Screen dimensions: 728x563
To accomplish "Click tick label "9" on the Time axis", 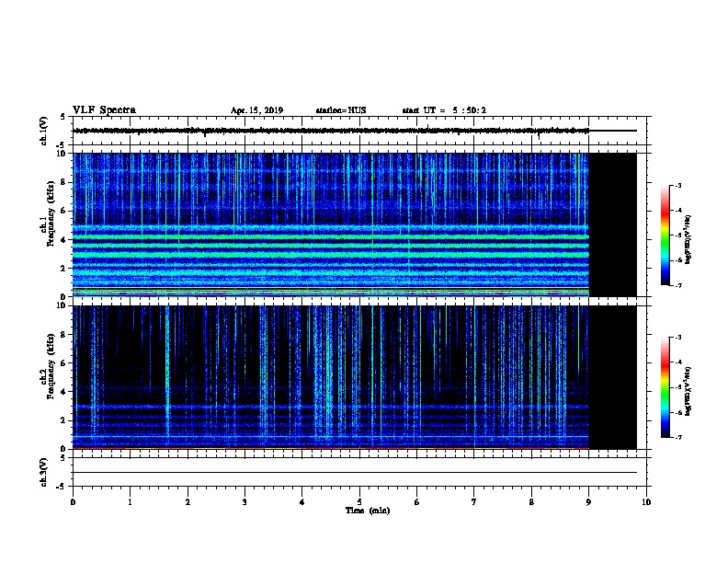I will click(x=588, y=502).
